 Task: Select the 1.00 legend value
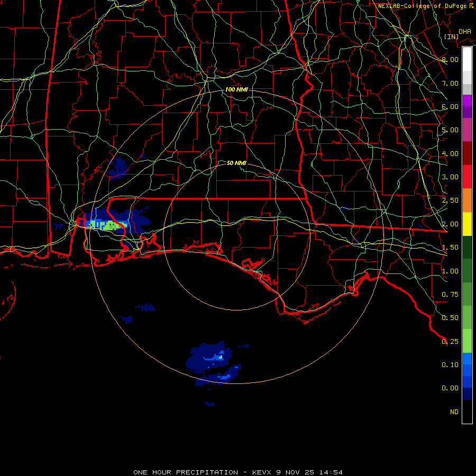click(x=450, y=271)
